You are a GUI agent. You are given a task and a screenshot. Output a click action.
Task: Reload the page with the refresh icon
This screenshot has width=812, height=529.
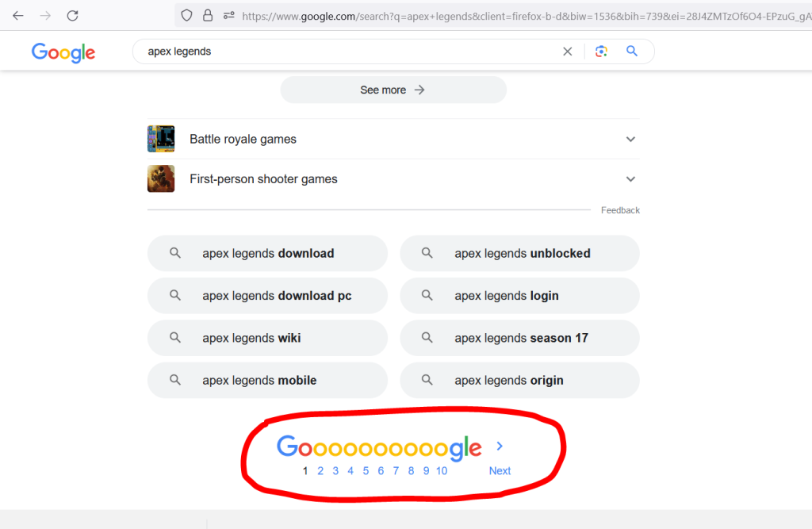click(72, 15)
